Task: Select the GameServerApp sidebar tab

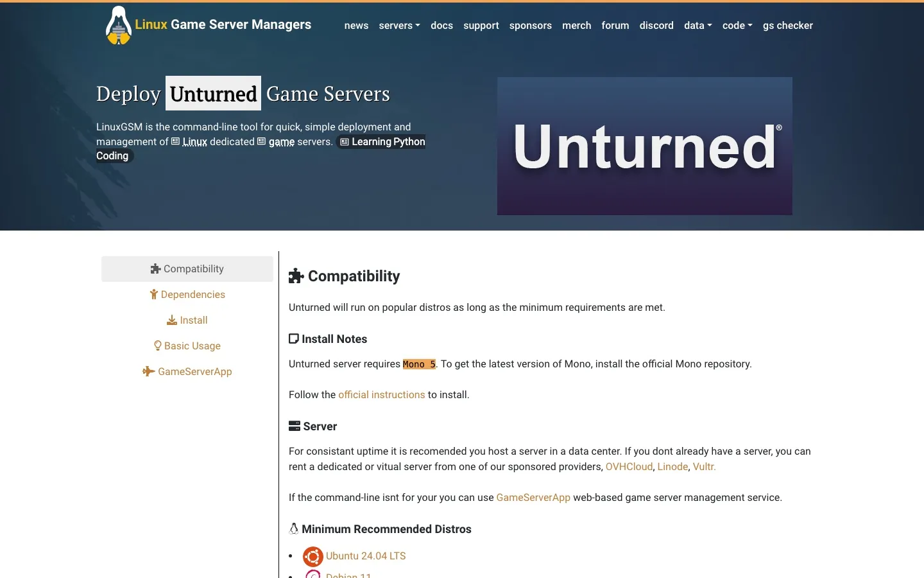Action: point(187,372)
